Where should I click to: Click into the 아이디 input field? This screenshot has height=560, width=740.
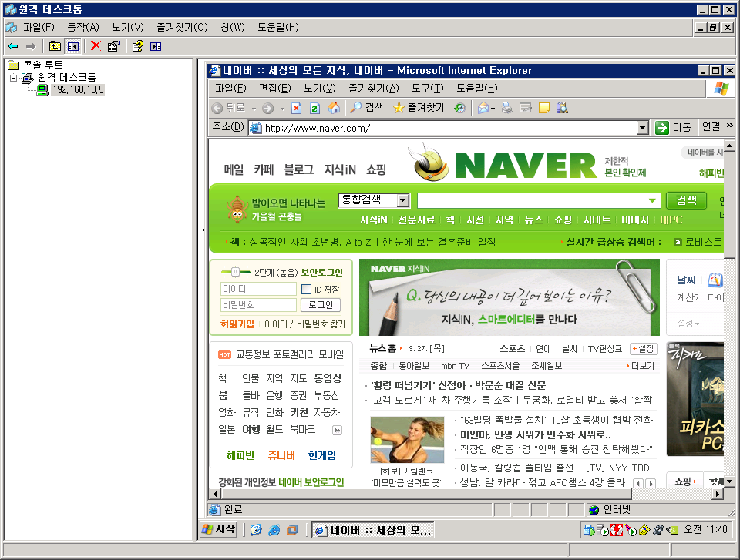258,289
